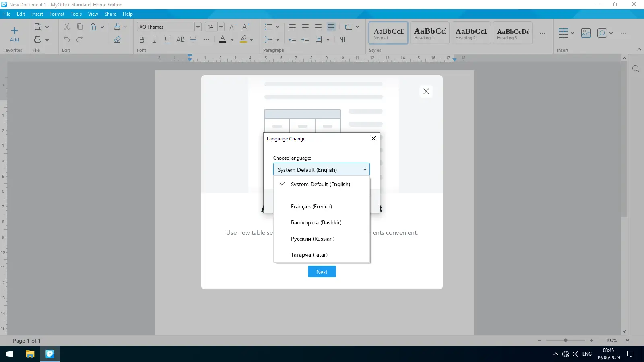Insert an image icon
Screen dimensions: 644x362
(x=586, y=33)
